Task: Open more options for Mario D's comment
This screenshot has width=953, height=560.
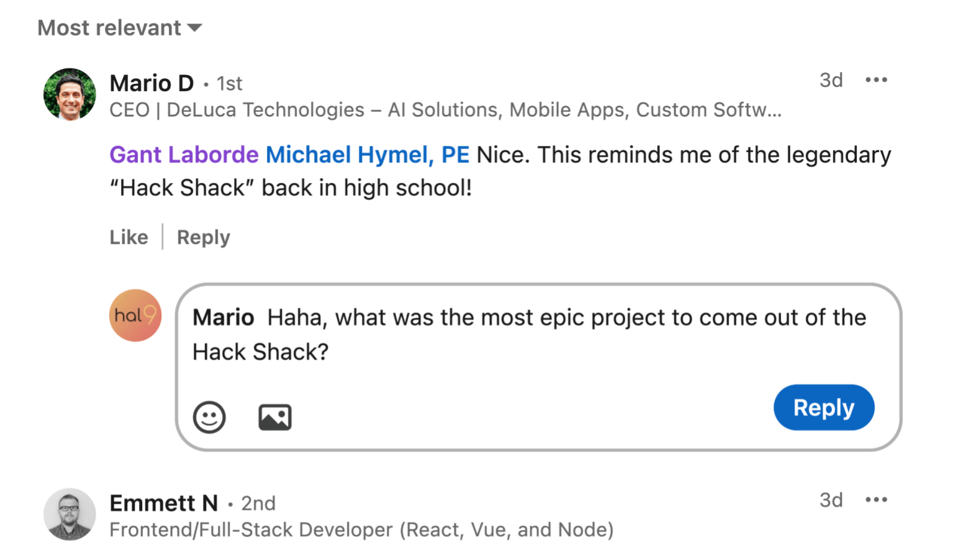Action: point(876,80)
